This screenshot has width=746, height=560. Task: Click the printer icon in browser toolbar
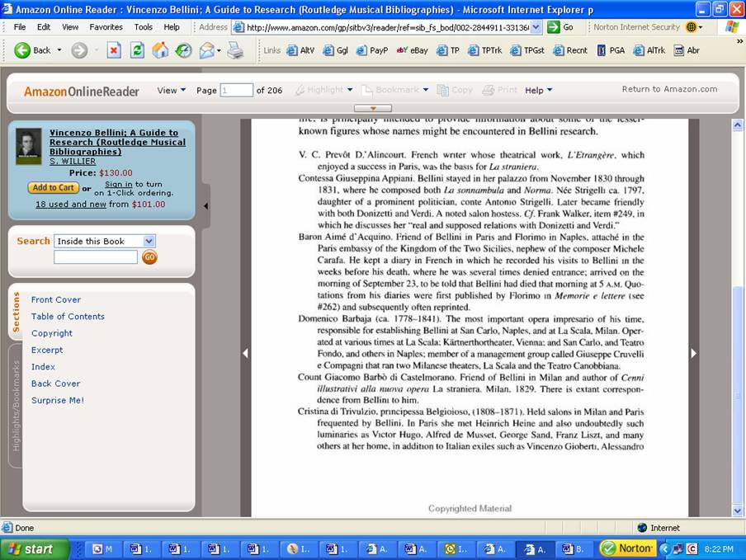tap(235, 50)
